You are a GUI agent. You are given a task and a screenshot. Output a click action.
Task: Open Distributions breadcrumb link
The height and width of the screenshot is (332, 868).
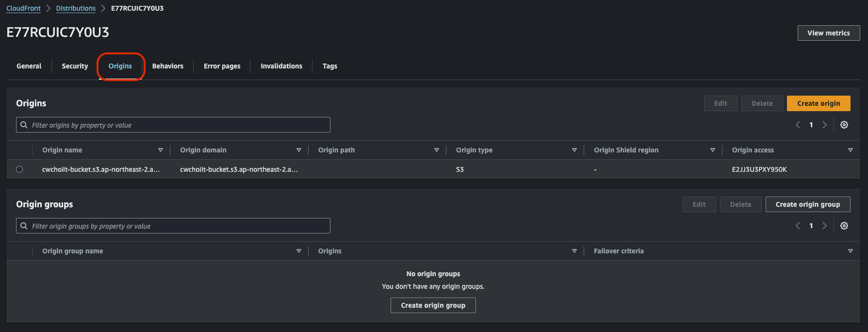pos(76,8)
